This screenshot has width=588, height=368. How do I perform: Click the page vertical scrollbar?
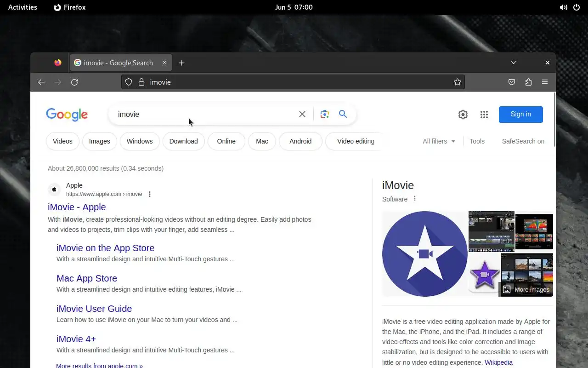click(554, 120)
